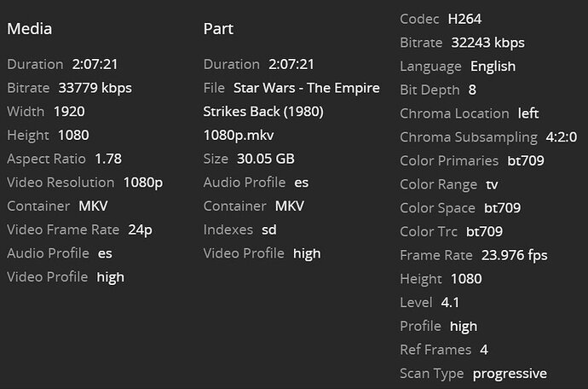588x389 pixels.
Task: Select the Video Resolution 1080p value
Action: tap(142, 182)
